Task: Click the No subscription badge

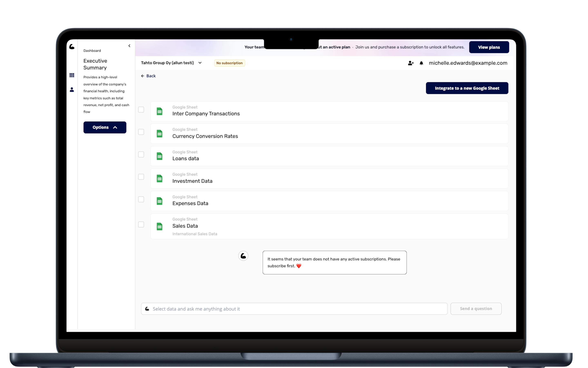Action: click(229, 63)
